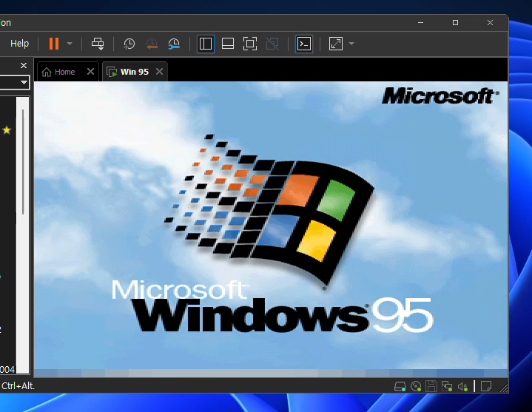The height and width of the screenshot is (412, 532).
Task: Click the CD/DVD drive status icon
Action: coord(416,386)
